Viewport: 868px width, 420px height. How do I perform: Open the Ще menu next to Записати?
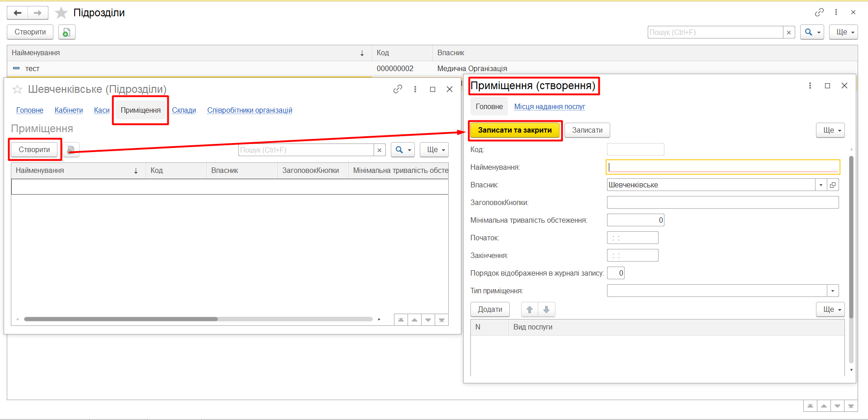point(830,130)
